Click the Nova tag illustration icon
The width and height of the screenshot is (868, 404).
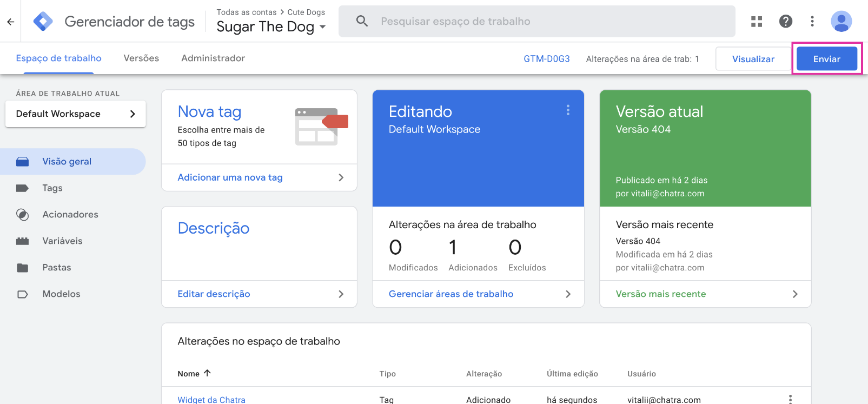tap(321, 127)
